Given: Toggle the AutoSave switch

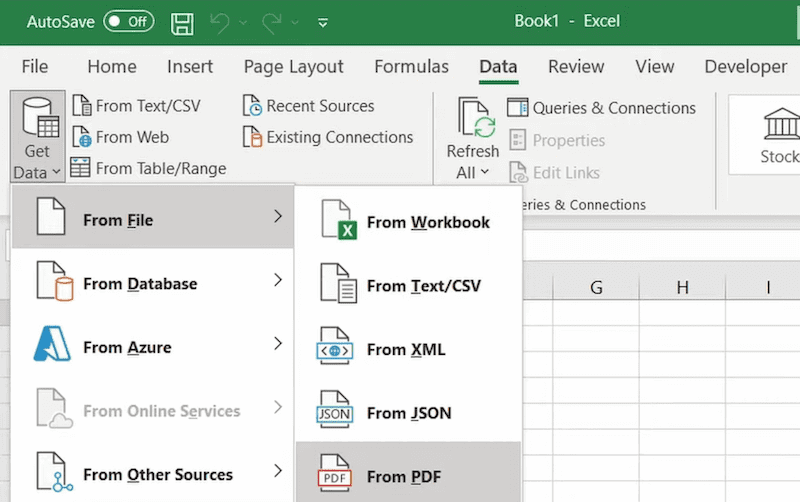Looking at the screenshot, I should 129,21.
